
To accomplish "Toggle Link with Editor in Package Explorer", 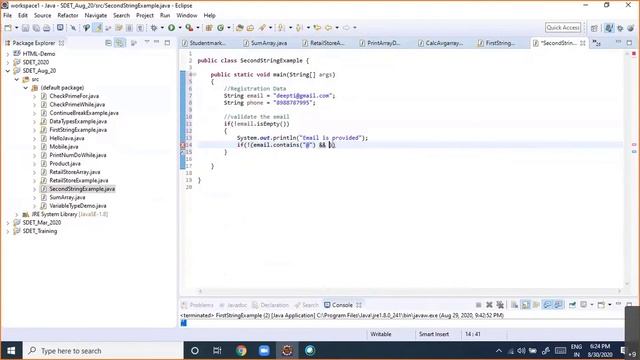I will point(120,42).
